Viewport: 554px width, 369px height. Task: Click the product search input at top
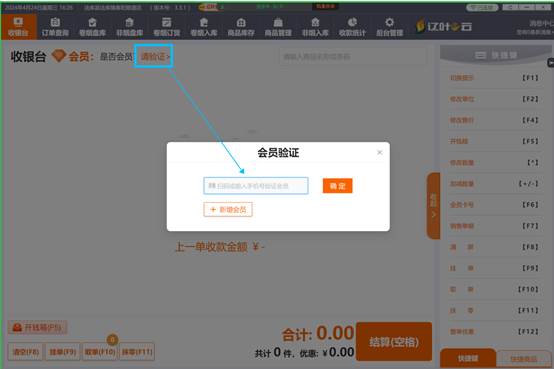click(353, 57)
